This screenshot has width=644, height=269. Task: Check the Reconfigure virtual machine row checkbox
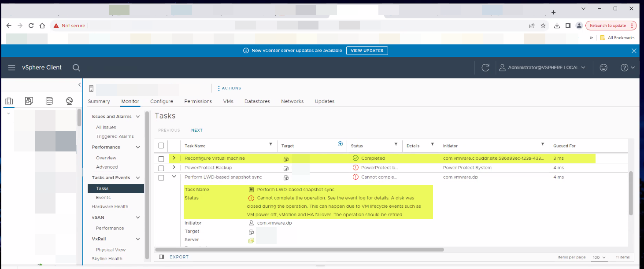[x=161, y=158]
